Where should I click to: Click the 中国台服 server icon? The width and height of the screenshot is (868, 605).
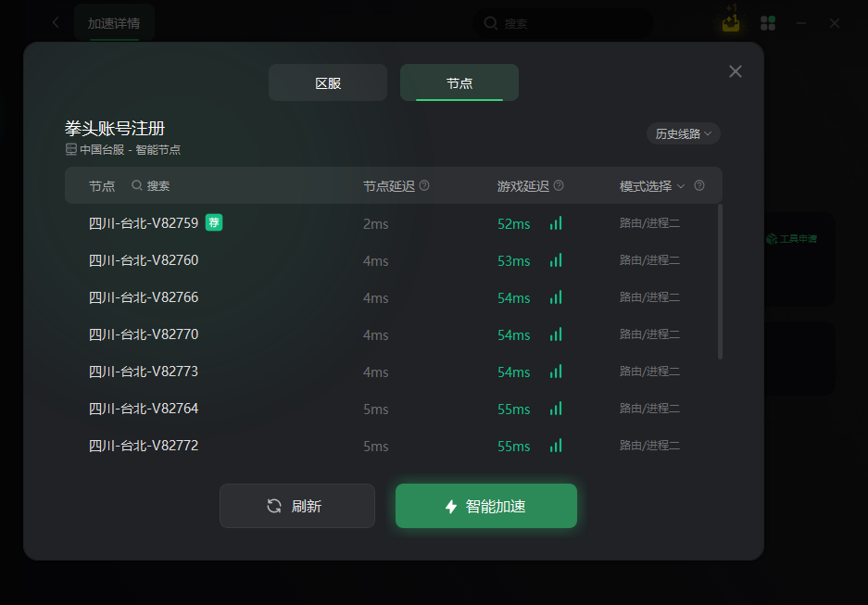(70, 149)
